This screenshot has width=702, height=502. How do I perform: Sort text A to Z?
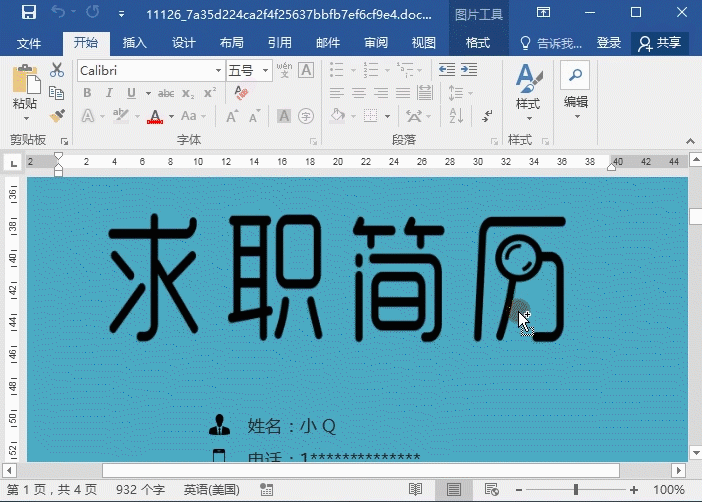[456, 116]
